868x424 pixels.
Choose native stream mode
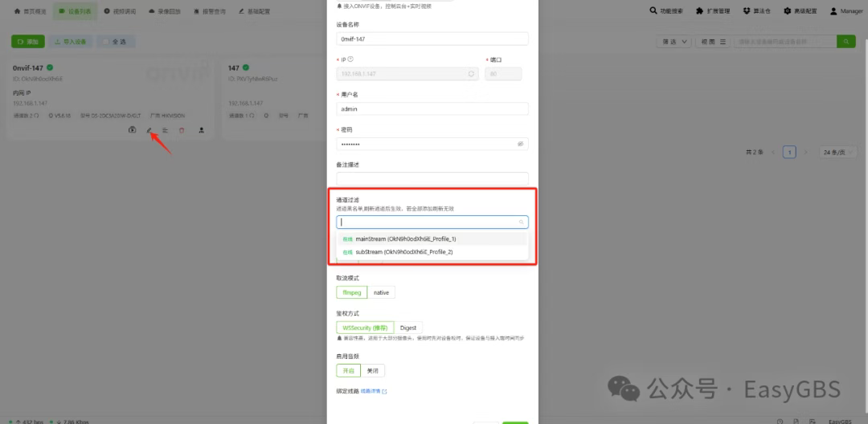(x=381, y=292)
